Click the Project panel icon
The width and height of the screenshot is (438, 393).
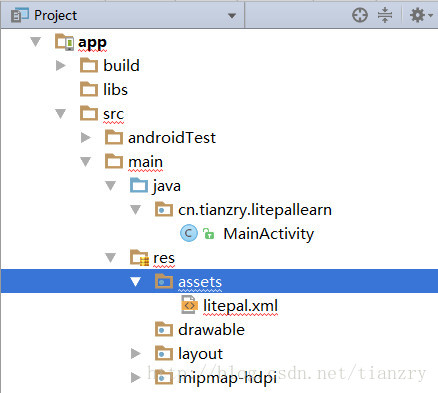tap(19, 15)
